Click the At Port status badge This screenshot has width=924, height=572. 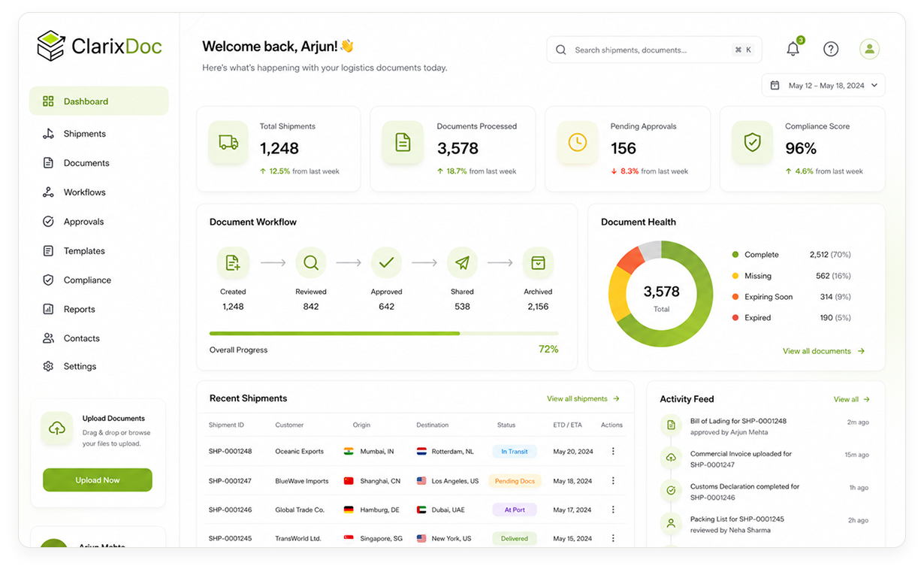[x=515, y=510]
